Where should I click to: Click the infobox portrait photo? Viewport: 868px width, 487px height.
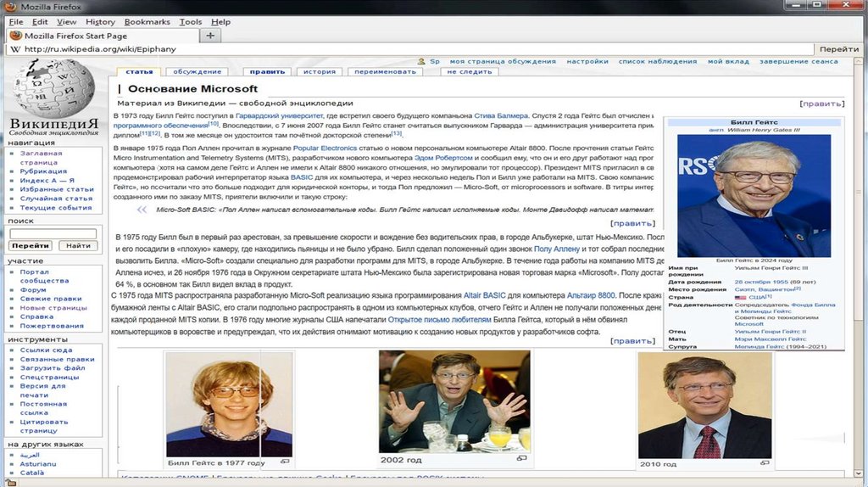click(x=754, y=196)
